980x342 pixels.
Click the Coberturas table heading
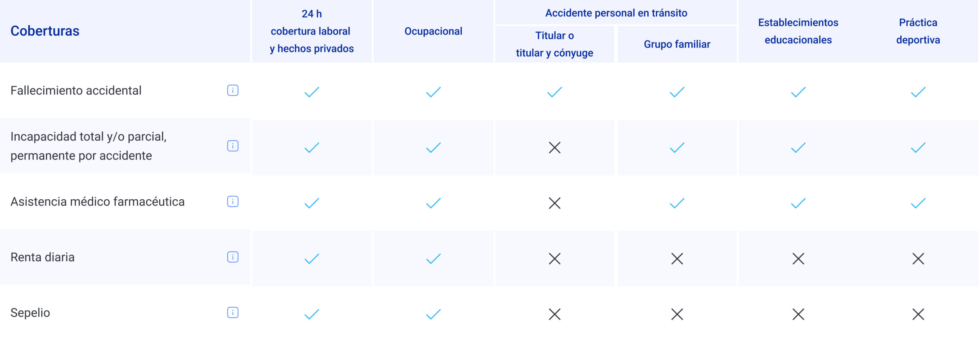(45, 31)
